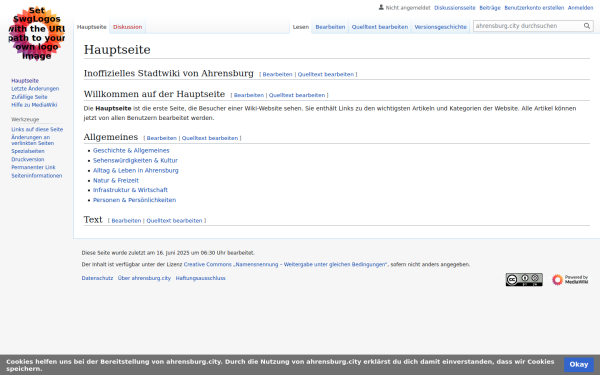This screenshot has width=600, height=375.
Task: Click the Creative Commons license badge
Action: (524, 280)
